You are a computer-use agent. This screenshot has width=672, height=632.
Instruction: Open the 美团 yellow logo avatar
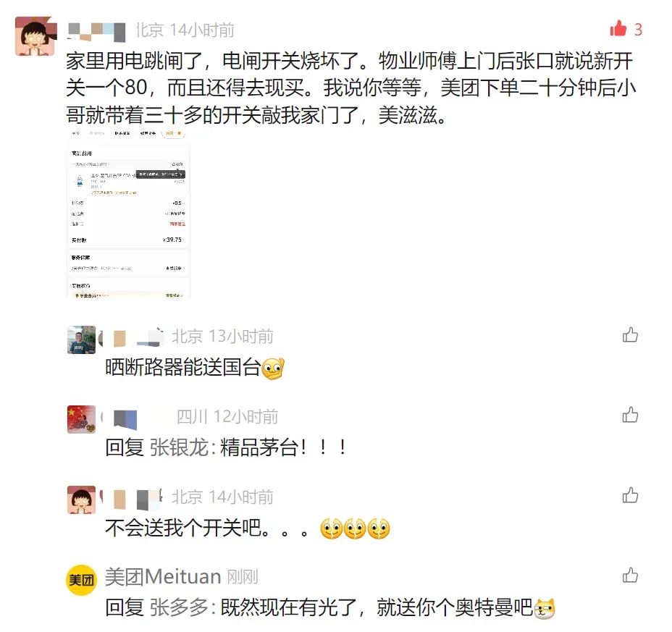81,580
